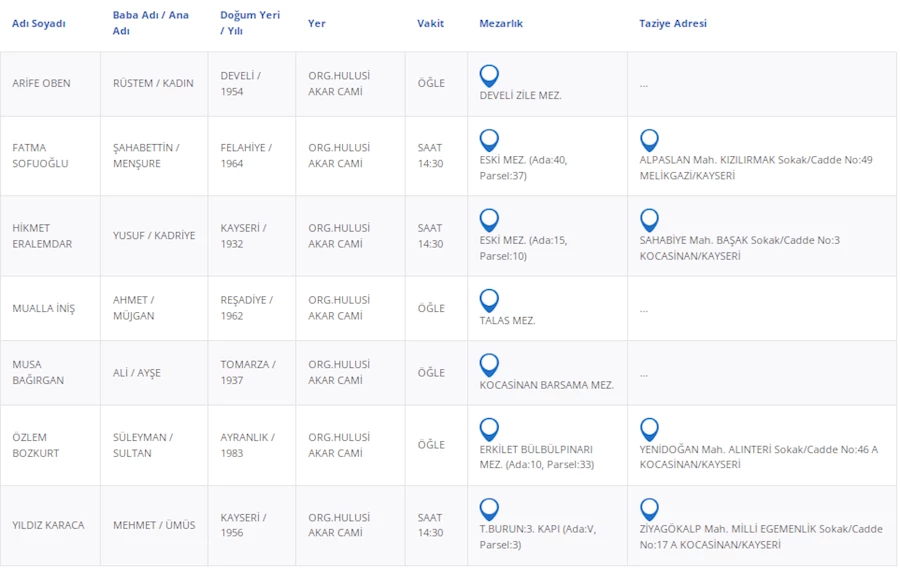The width and height of the screenshot is (900, 570).
Task: Click the Mezarlık column header
Action: pyautogui.click(x=501, y=24)
